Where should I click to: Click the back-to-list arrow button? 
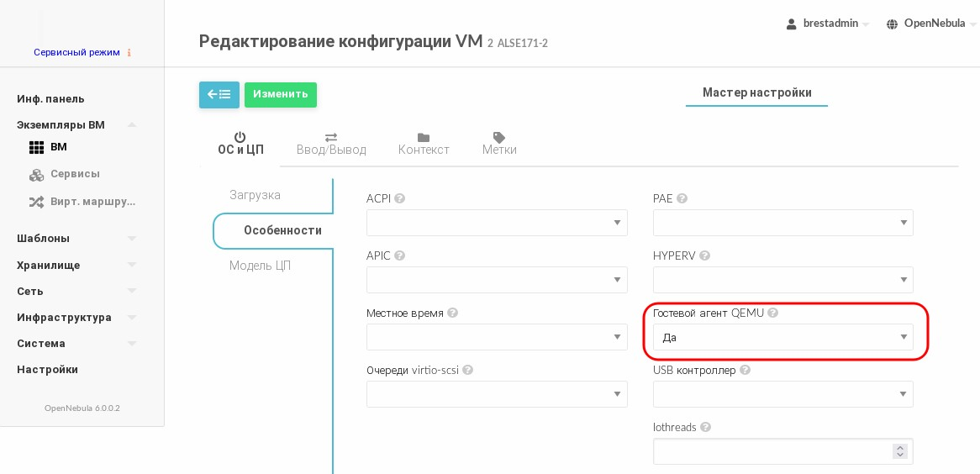click(x=219, y=94)
